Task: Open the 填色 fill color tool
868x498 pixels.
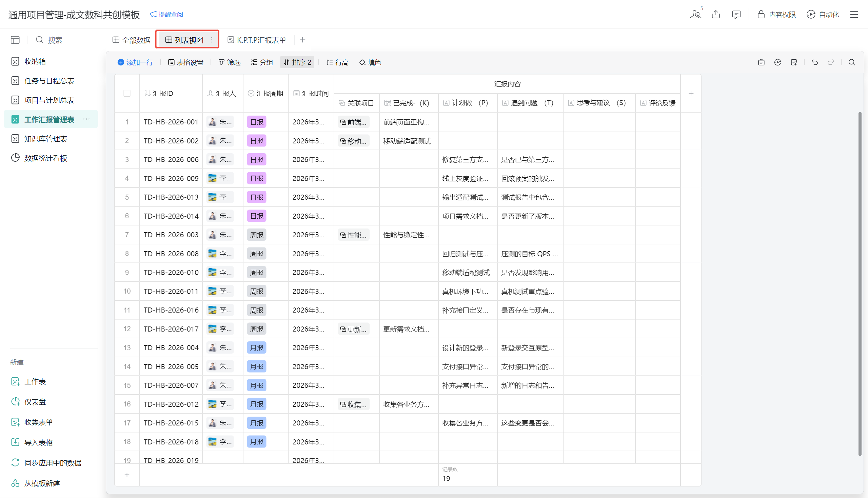Action: click(x=370, y=62)
